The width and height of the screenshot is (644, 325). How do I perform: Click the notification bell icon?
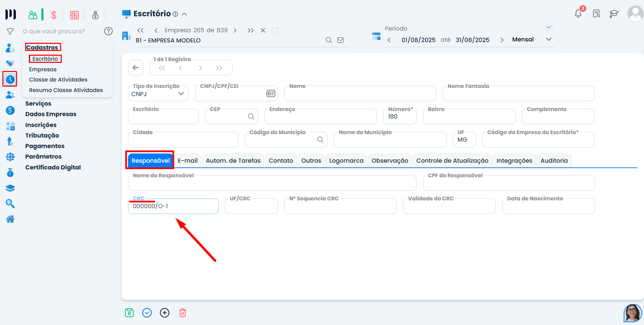pyautogui.click(x=578, y=14)
